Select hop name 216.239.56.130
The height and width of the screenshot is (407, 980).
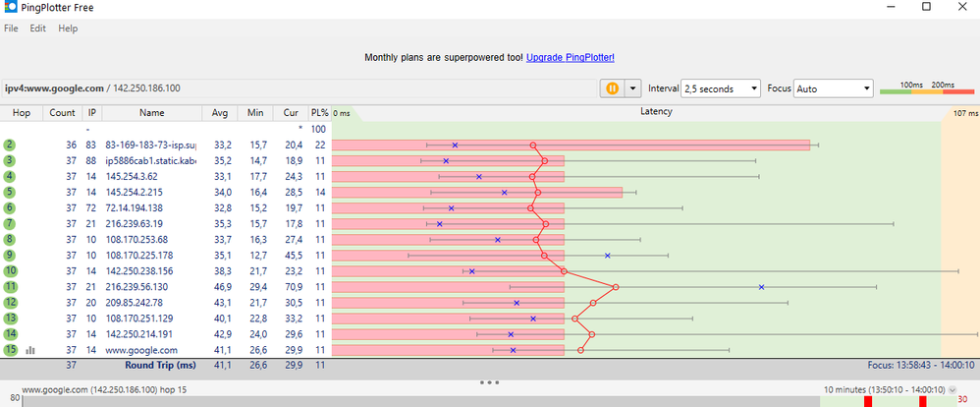coord(135,287)
